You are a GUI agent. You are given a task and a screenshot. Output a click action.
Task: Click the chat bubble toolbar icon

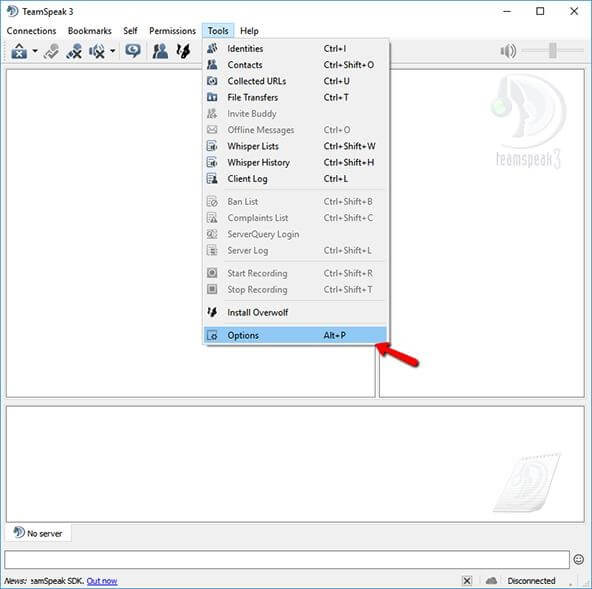point(133,51)
